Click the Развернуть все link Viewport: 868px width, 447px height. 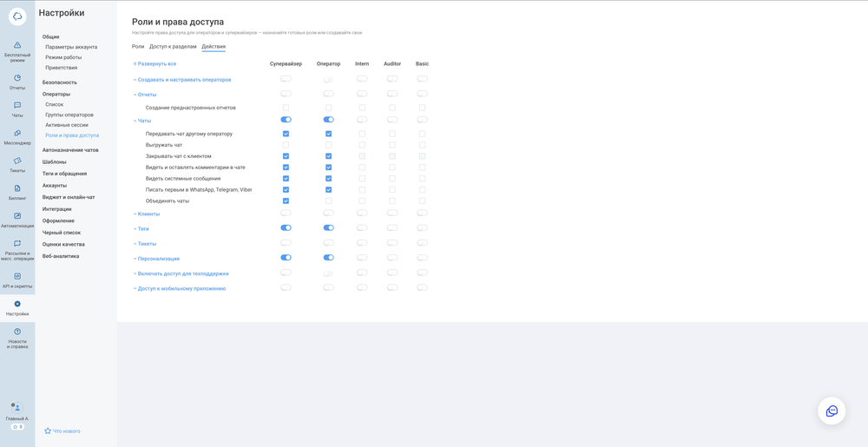click(x=156, y=64)
